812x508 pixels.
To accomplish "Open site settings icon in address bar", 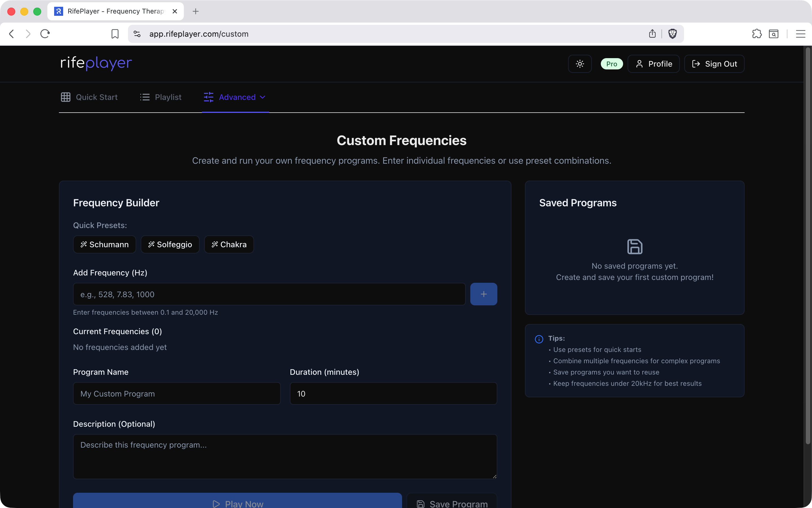I will [x=137, y=34].
